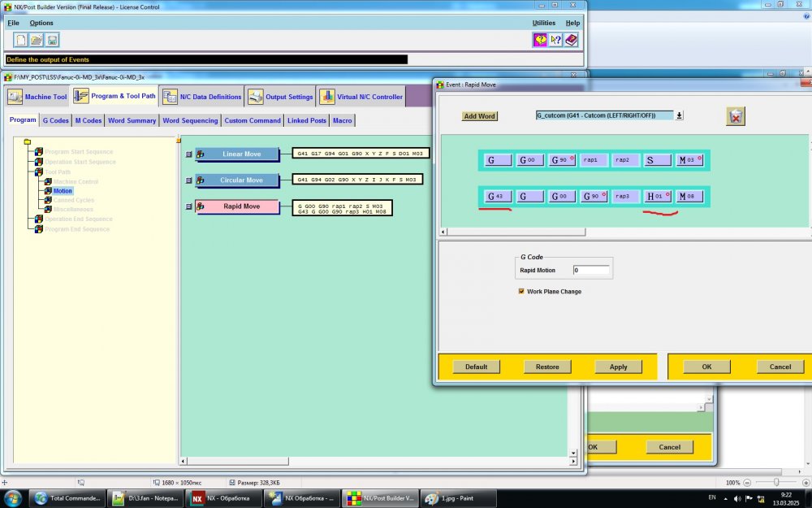The height and width of the screenshot is (508, 812).
Task: Click the G43 word block in second row
Action: coord(498,197)
